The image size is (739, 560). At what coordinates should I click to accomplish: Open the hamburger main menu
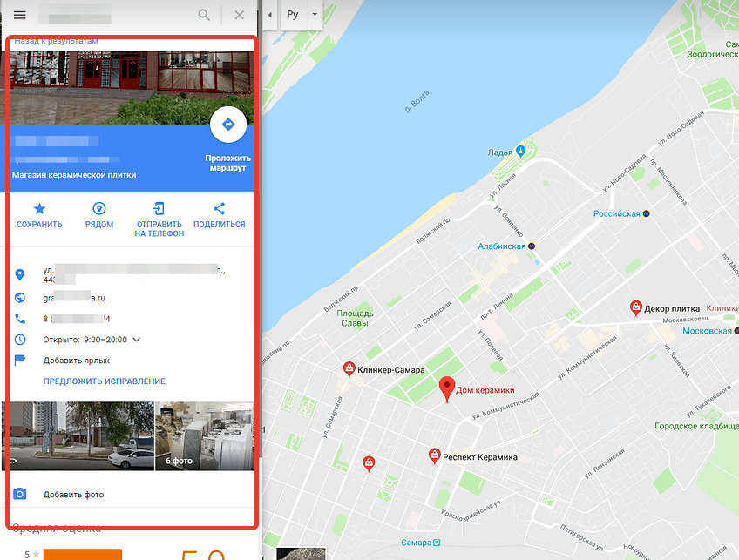pos(19,15)
